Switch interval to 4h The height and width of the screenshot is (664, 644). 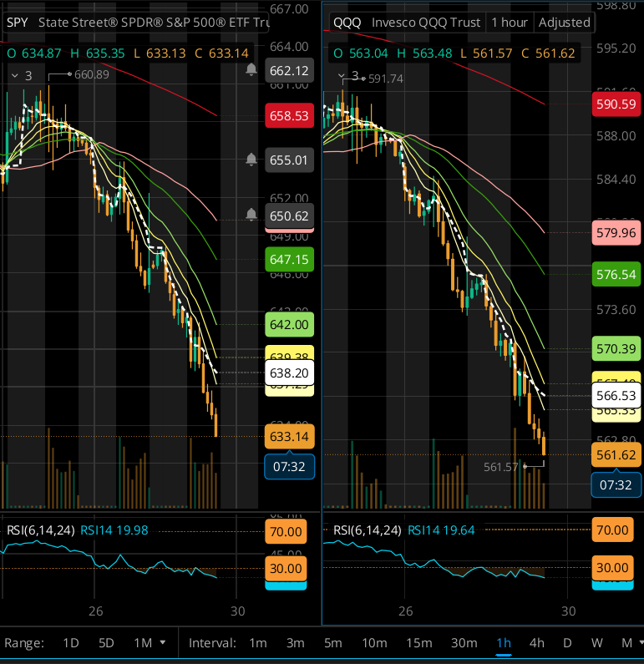pos(537,643)
